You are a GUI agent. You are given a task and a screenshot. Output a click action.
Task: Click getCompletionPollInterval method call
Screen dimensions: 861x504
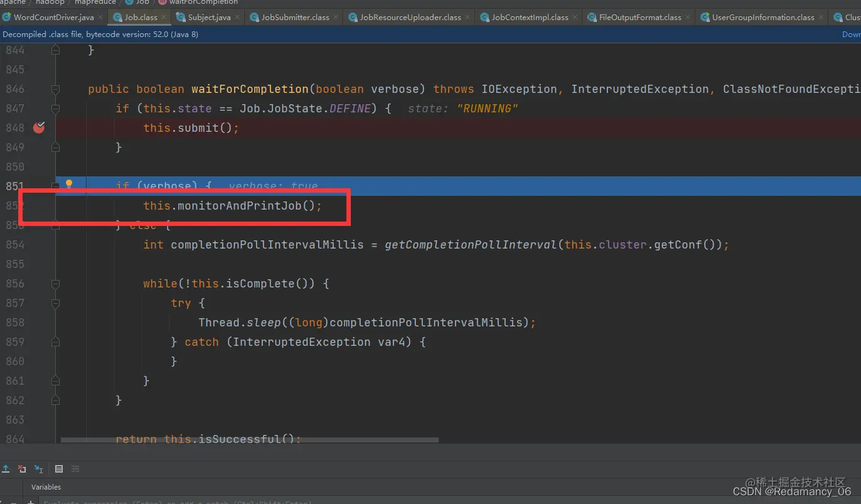pos(471,244)
